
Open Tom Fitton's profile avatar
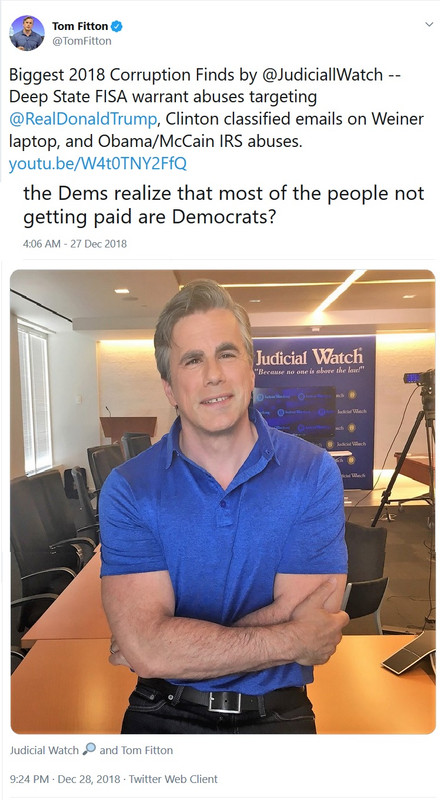(x=27, y=33)
